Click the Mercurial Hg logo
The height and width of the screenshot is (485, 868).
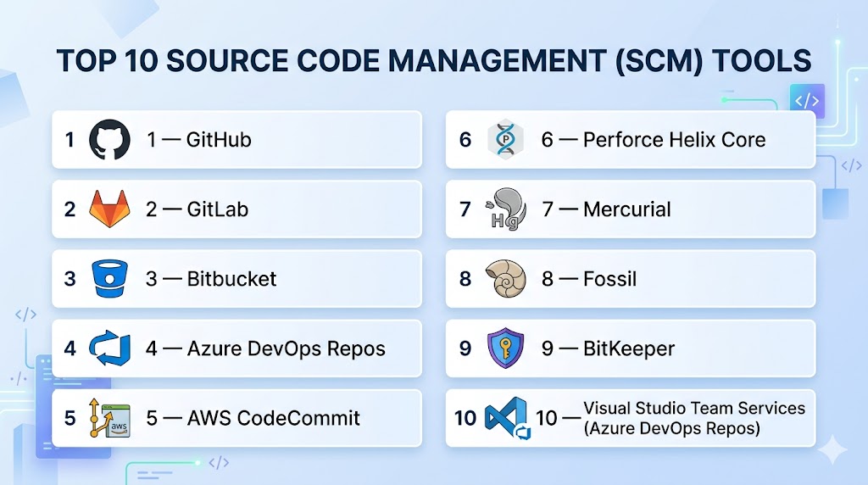coord(505,209)
